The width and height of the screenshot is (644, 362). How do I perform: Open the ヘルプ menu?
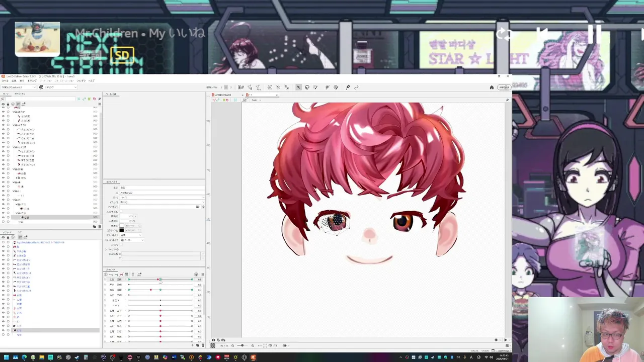coord(92,81)
